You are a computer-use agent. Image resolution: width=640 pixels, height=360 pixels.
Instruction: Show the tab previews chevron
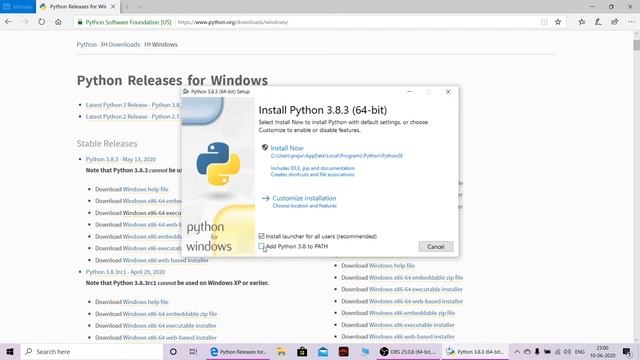click(140, 7)
